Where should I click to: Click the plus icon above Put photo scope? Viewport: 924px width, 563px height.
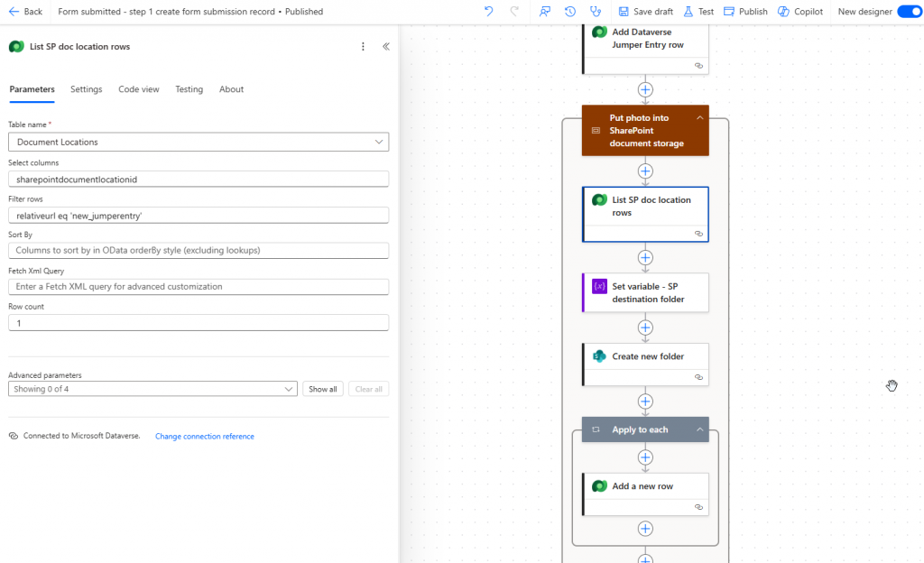point(645,89)
